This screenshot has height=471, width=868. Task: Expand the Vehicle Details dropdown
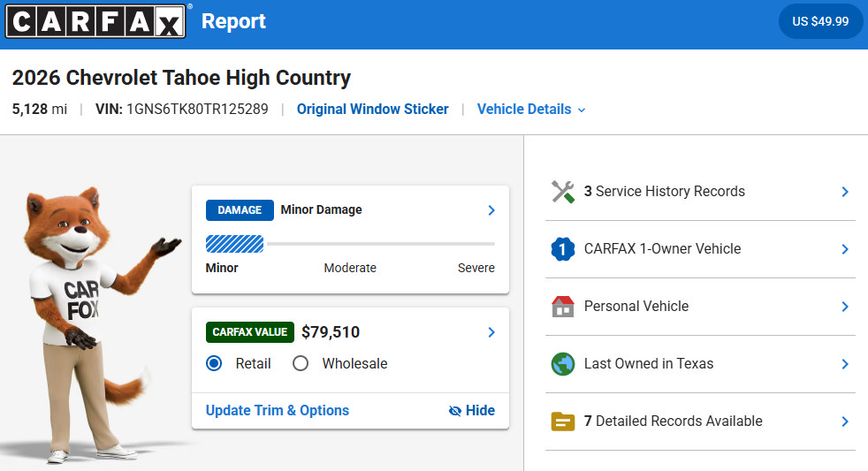click(x=531, y=109)
